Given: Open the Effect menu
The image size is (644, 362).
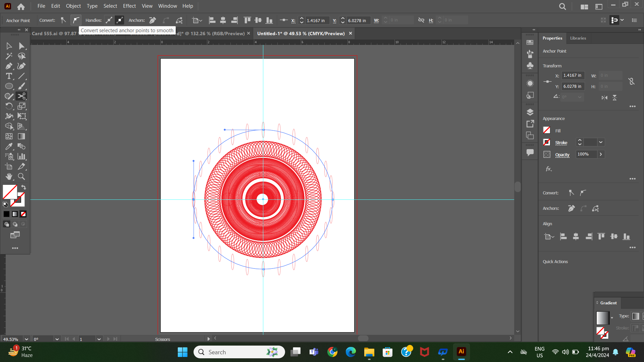Looking at the screenshot, I should pos(129,6).
